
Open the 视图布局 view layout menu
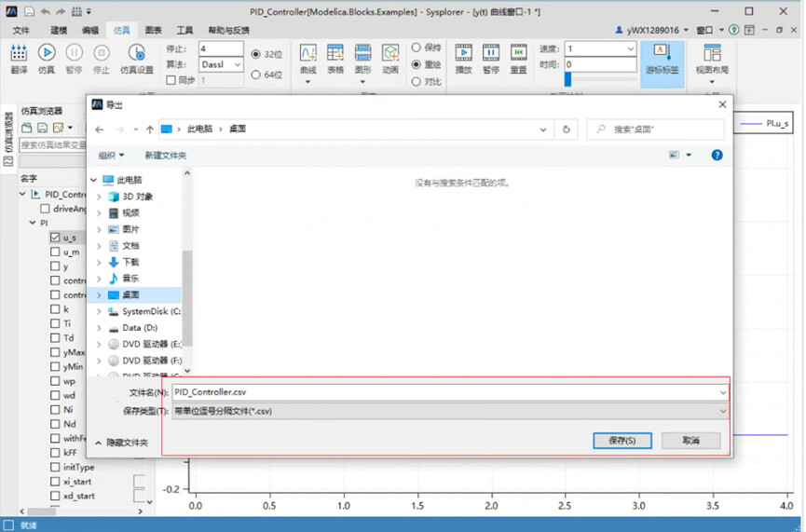pos(712,63)
